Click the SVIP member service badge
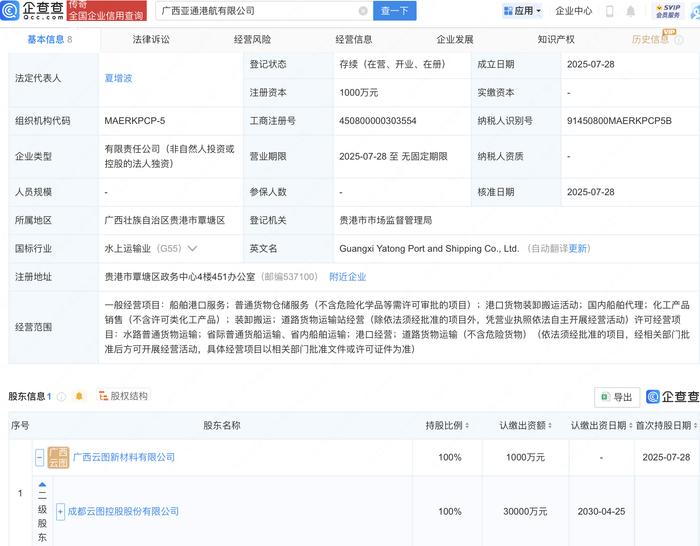700x546 pixels. [668, 11]
